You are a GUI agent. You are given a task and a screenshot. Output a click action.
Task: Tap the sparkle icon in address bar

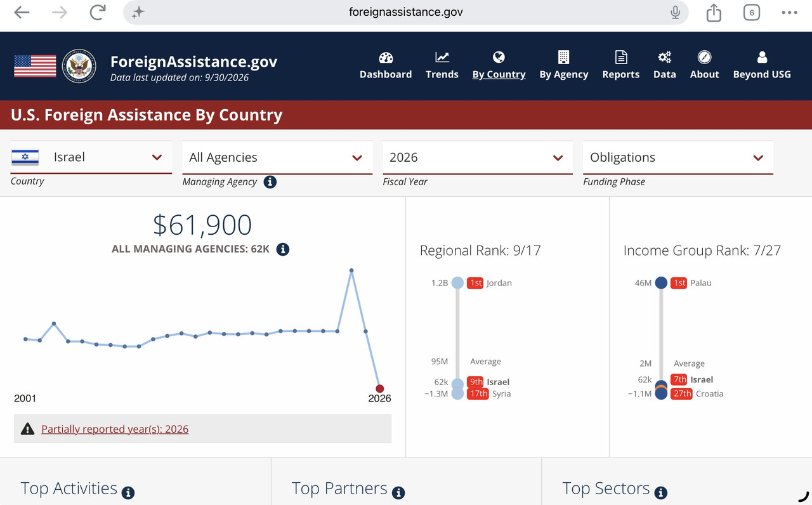(138, 12)
